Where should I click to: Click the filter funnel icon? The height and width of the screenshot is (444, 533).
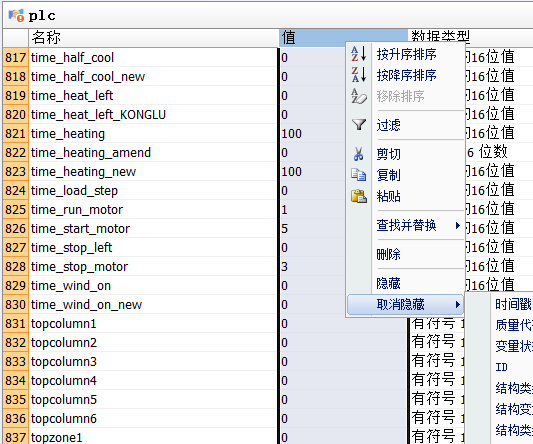click(x=359, y=125)
